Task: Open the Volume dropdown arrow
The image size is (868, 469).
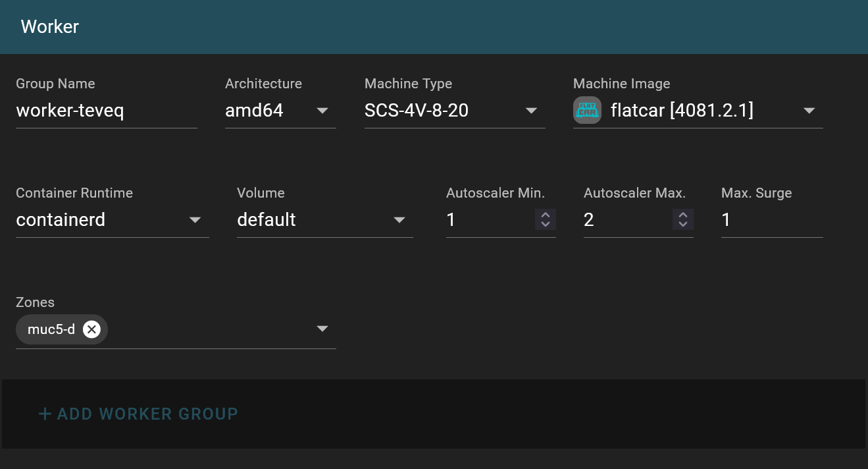Action: point(399,220)
